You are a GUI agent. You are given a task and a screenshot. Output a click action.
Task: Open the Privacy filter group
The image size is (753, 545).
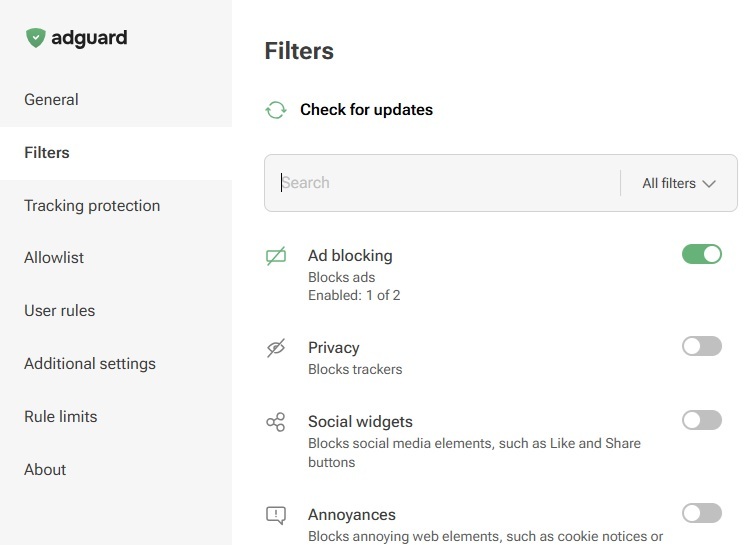click(x=334, y=348)
